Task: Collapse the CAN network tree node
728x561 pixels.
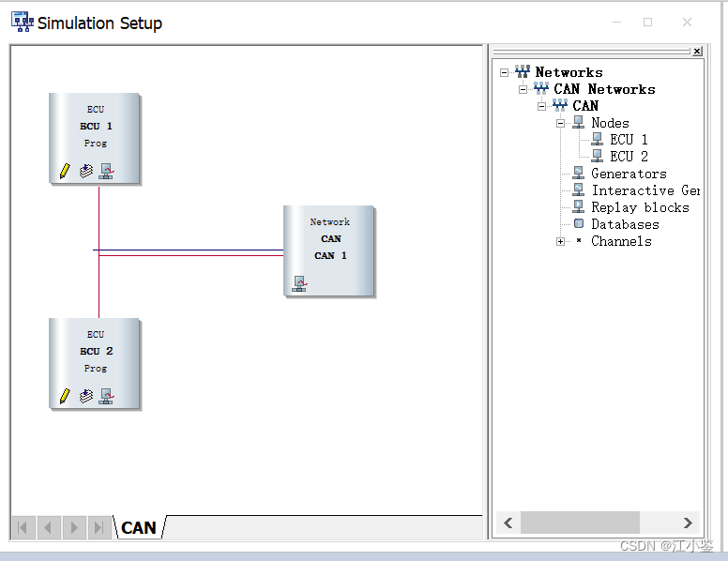Action: pos(541,106)
